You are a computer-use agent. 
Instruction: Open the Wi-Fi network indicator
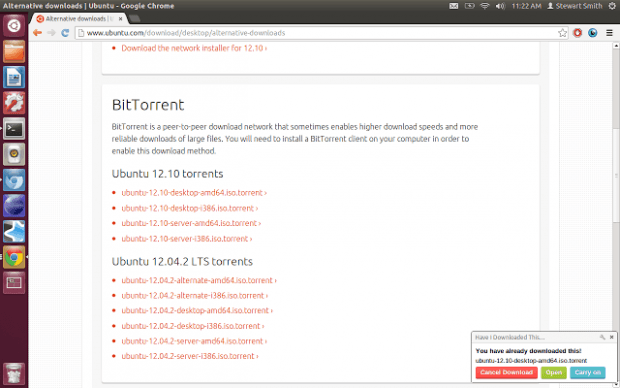(x=484, y=6)
